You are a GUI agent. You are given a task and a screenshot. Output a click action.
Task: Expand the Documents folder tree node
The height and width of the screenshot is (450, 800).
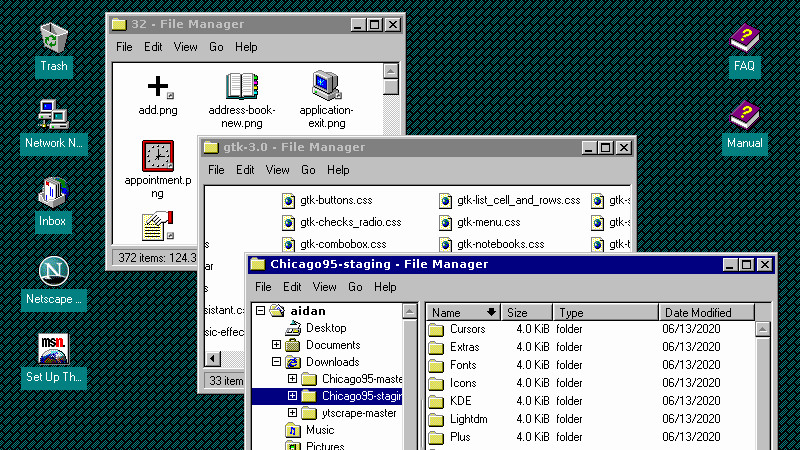tap(277, 345)
